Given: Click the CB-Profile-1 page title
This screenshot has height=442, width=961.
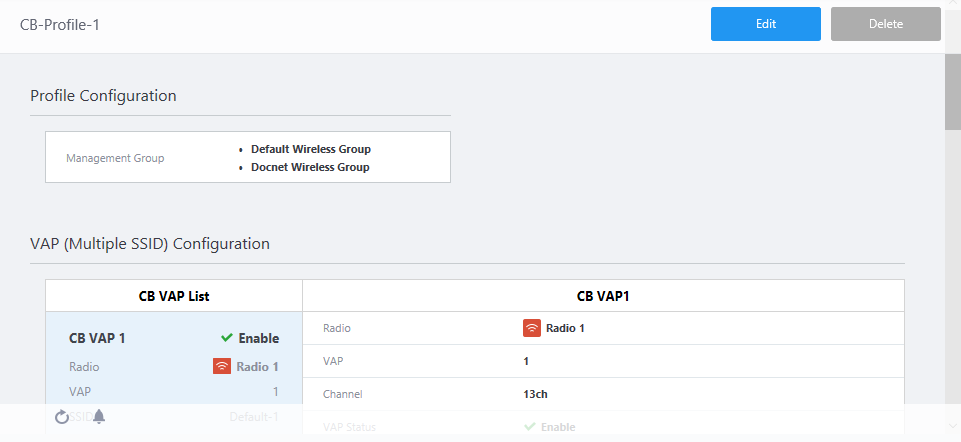Looking at the screenshot, I should [59, 24].
